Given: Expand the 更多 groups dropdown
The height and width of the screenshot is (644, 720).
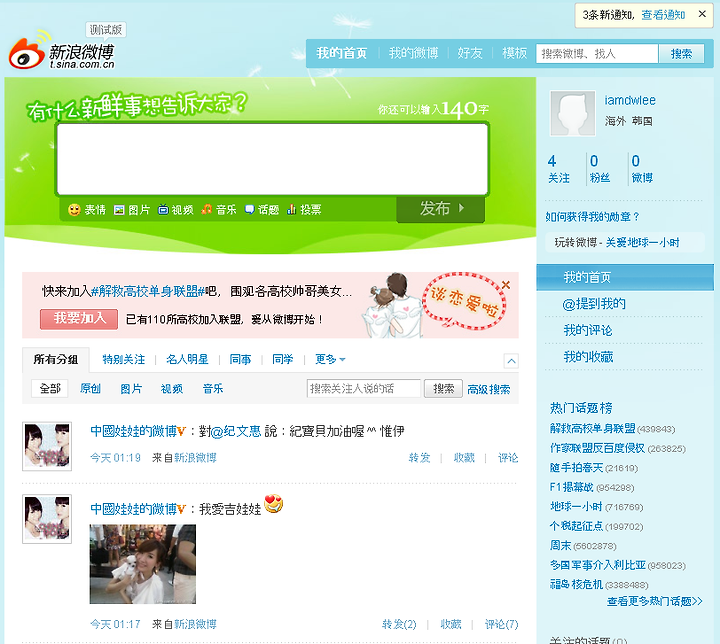Looking at the screenshot, I should (x=330, y=359).
